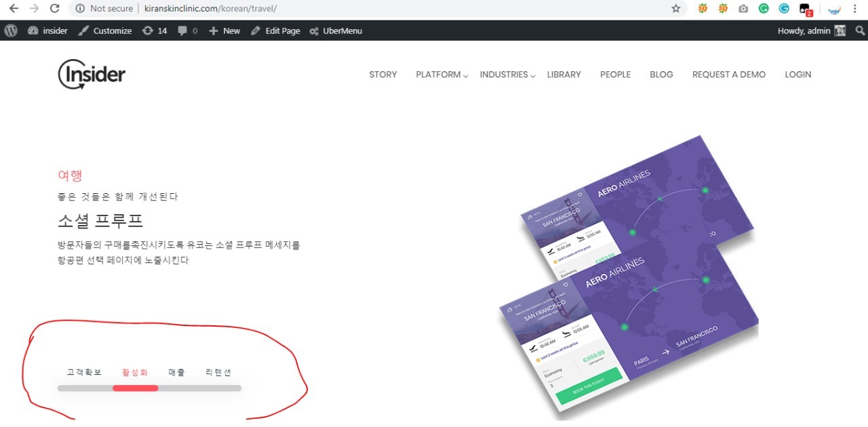
Task: Click the red active segment of the slider bar
Action: pos(135,388)
